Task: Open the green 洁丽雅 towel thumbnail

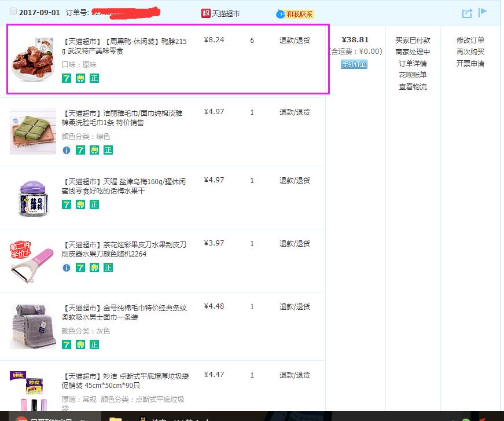Action: pos(33,131)
